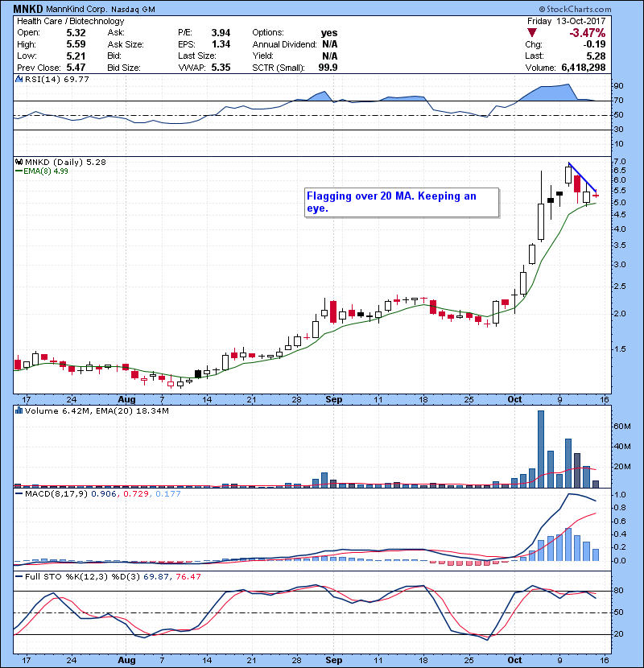
Task: Click the bar-chart icon beside the Volume label
Action: click(19, 410)
